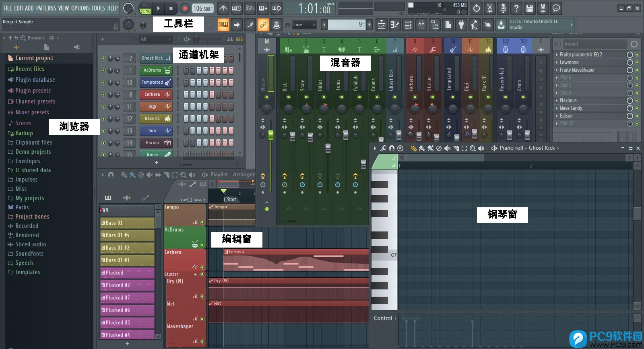
Task: Open the Piano roll wrench tools menu
Action: [x=383, y=148]
